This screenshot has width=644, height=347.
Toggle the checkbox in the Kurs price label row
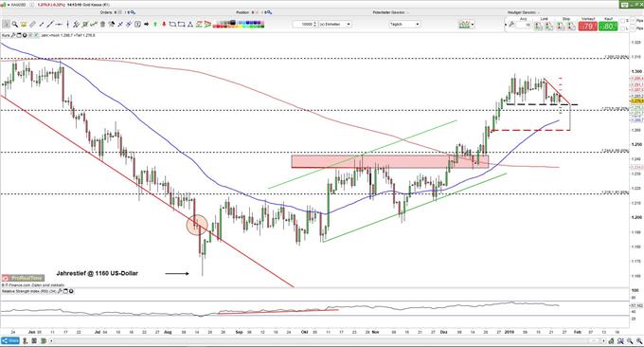pos(36,35)
